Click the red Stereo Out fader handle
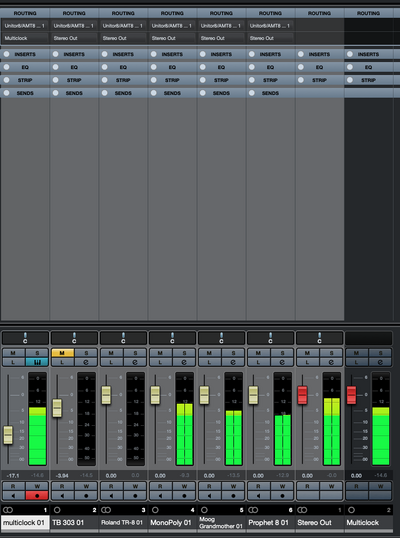The width and height of the screenshot is (400, 538). [302, 395]
